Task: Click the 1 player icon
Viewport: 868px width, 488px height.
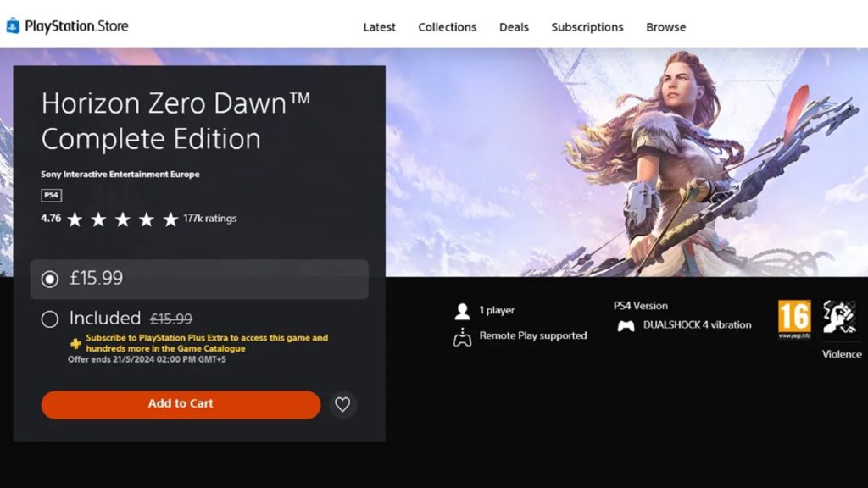Action: point(463,310)
